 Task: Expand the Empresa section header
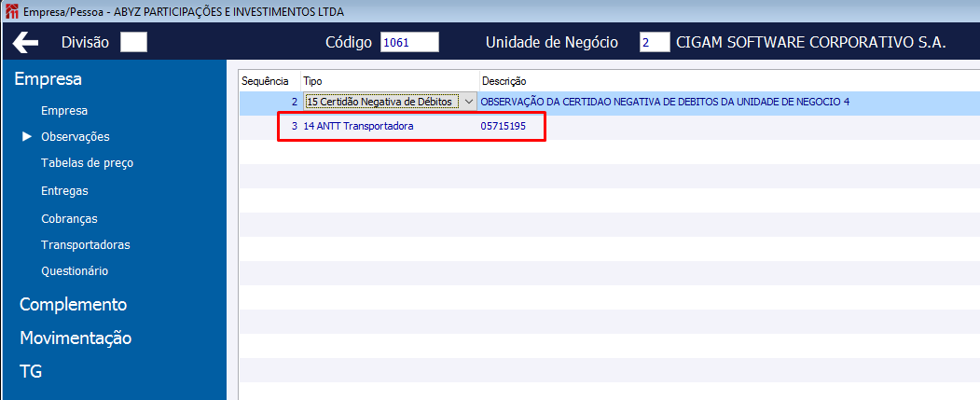coord(48,79)
